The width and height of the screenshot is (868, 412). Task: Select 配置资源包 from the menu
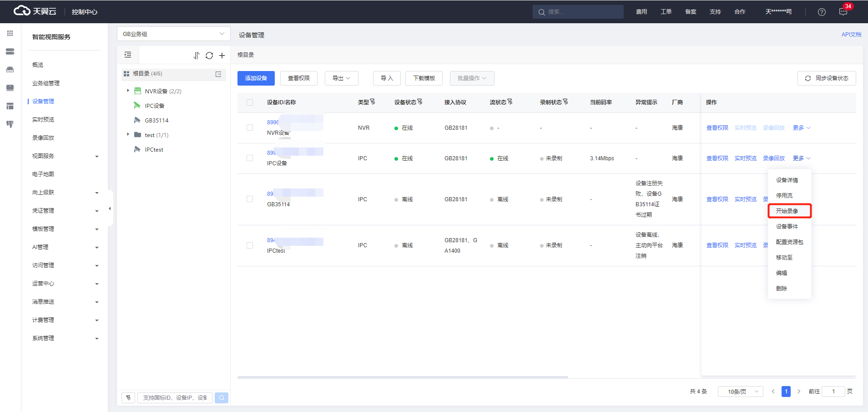click(x=790, y=242)
